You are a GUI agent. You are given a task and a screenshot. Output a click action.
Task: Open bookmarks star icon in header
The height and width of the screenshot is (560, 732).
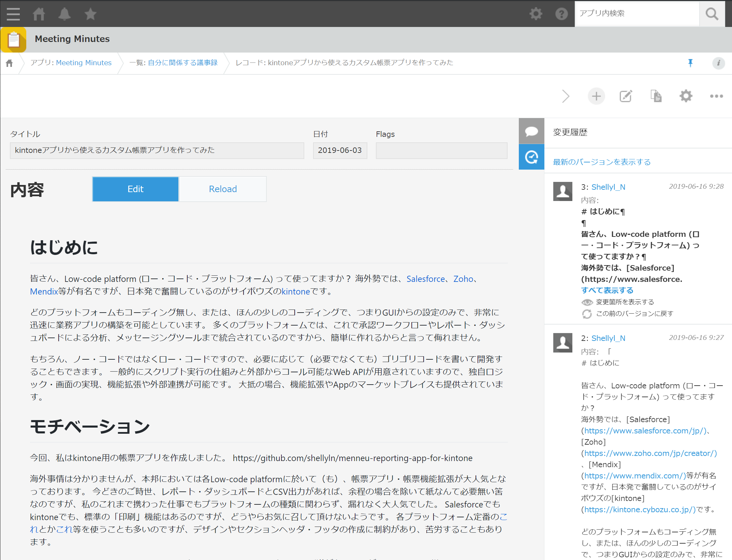(90, 14)
